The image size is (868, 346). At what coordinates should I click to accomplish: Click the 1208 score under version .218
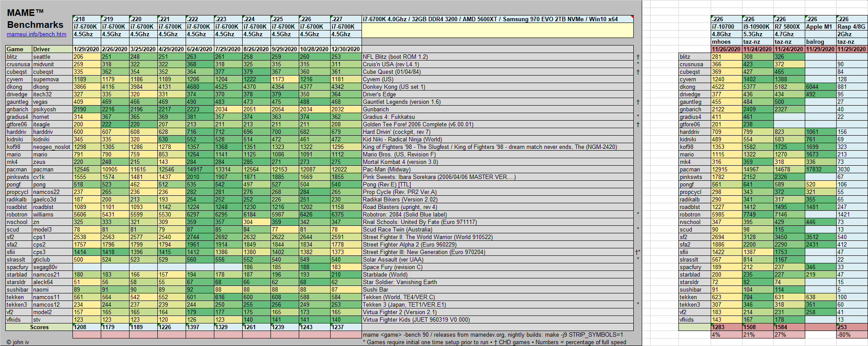87,327
